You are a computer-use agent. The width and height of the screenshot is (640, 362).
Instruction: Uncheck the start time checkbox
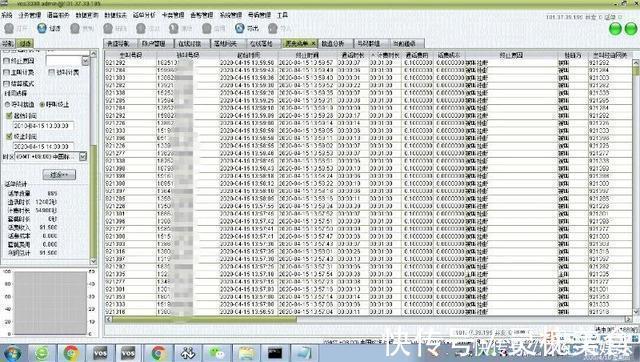coord(9,116)
